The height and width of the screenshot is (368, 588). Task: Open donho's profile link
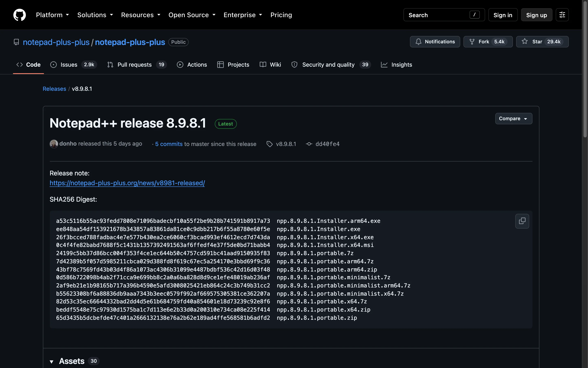coord(68,144)
